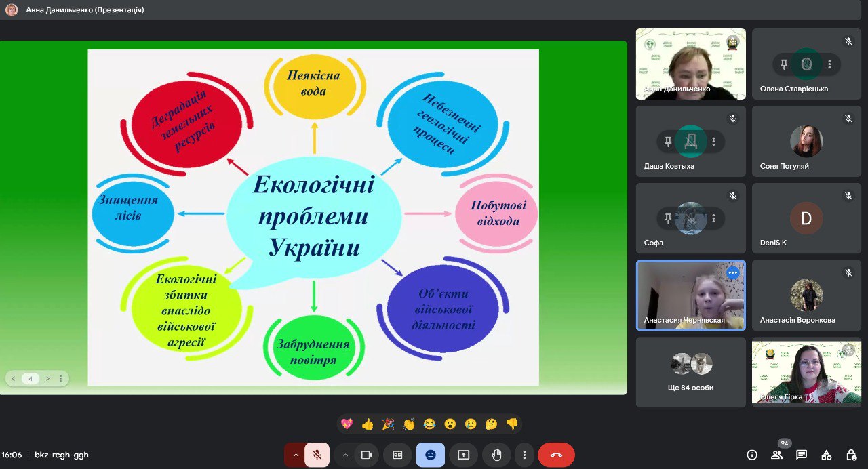Image resolution: width=868 pixels, height=469 pixels.
Task: Send clapping hands reaction
Action: point(409,424)
